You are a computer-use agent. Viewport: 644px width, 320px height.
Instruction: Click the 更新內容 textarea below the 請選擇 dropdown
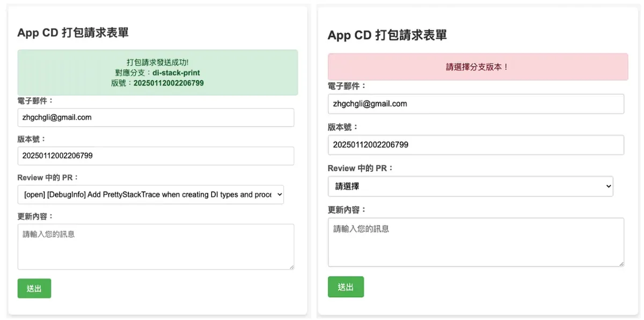point(475,242)
